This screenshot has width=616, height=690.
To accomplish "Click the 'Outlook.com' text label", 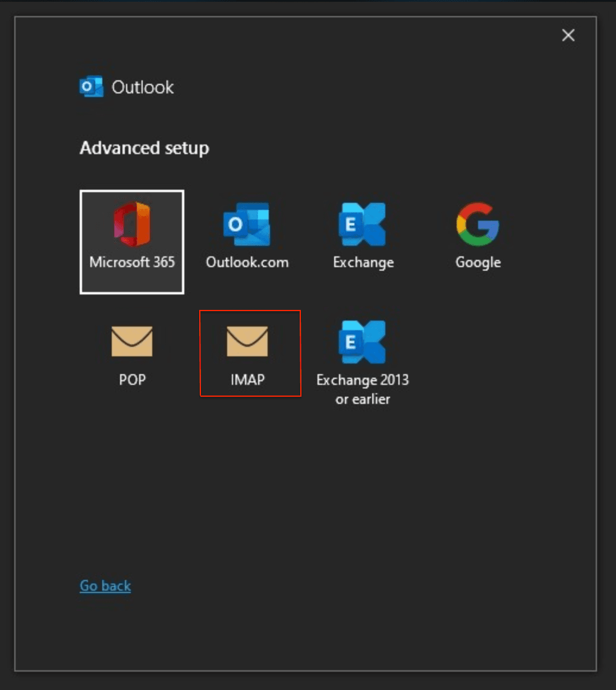I will click(247, 262).
